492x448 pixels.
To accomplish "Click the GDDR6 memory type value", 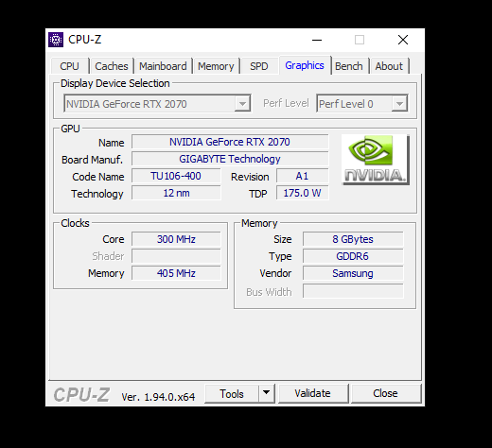I will 353,256.
